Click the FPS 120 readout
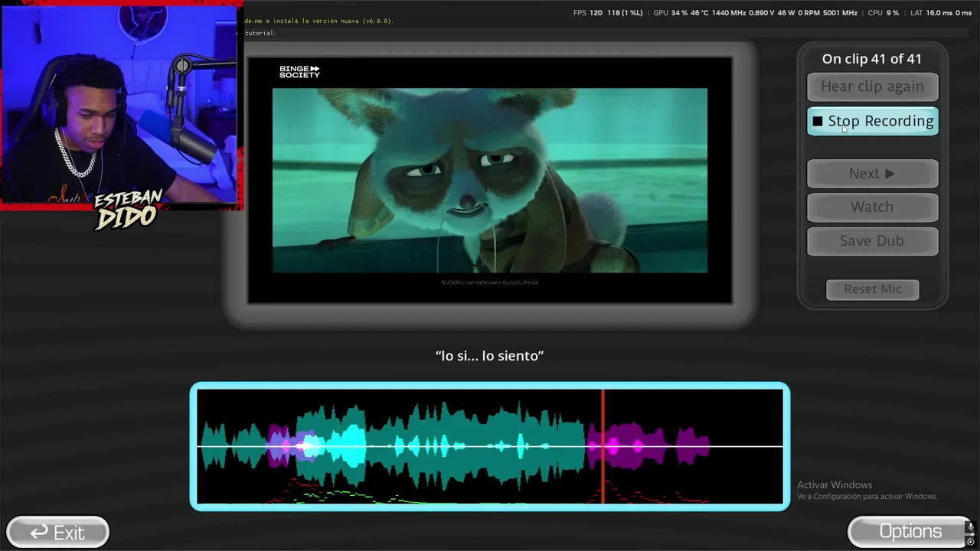This screenshot has width=980, height=551. click(588, 13)
